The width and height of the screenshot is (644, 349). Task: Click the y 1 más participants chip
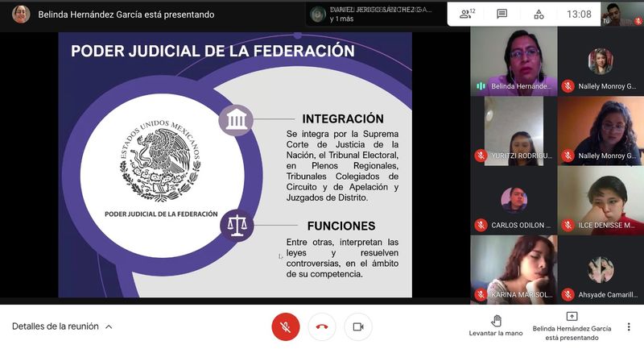(374, 15)
